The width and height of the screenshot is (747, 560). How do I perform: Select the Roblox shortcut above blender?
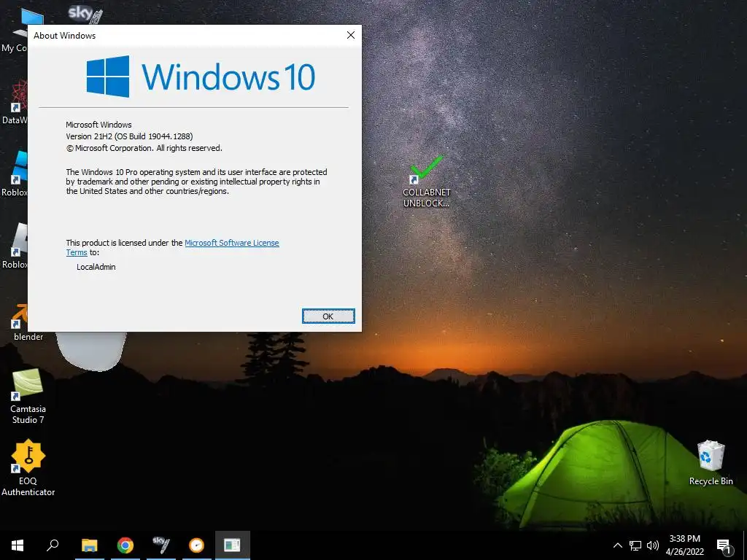pyautogui.click(x=15, y=246)
